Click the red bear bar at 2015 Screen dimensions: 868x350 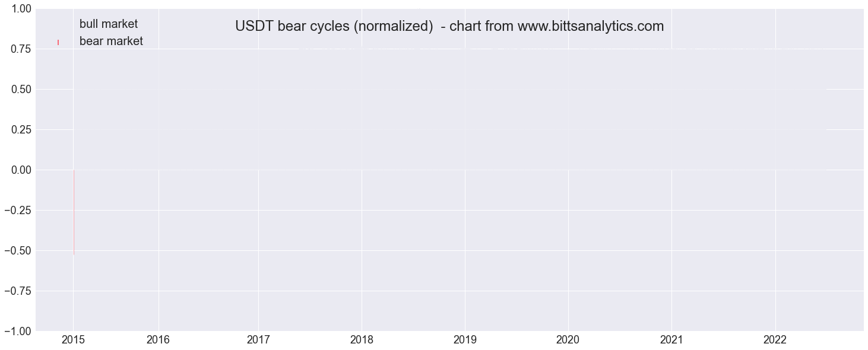[74, 212]
